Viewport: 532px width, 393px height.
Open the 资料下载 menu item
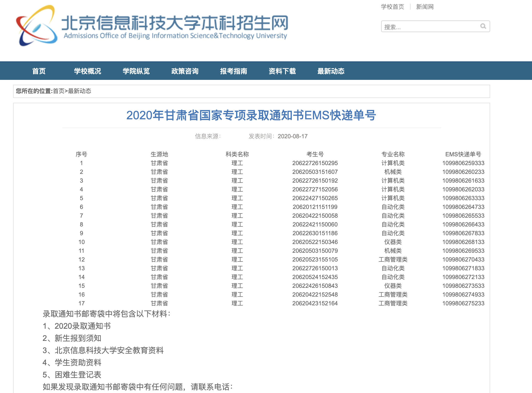(x=282, y=71)
